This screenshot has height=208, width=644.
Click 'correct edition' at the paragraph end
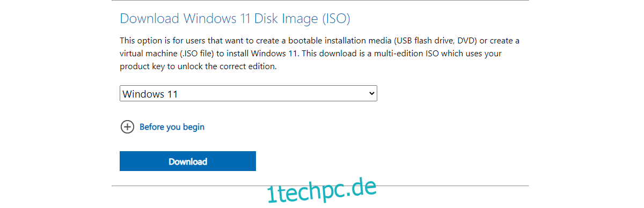pos(250,67)
